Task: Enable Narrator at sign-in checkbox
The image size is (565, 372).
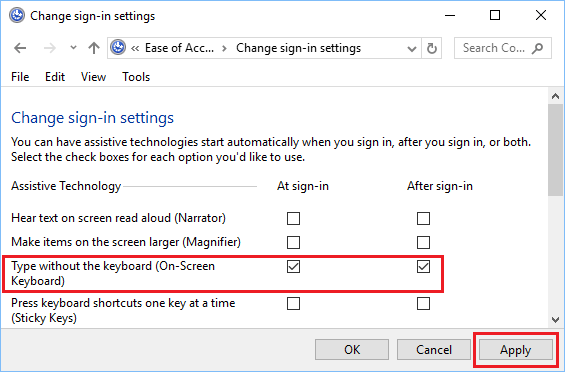Action: [x=293, y=218]
